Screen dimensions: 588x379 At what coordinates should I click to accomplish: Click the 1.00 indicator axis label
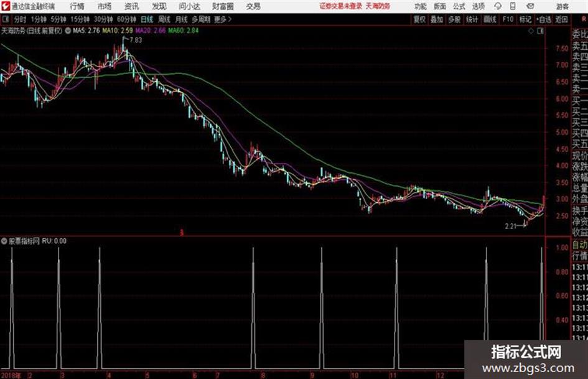[562, 248]
